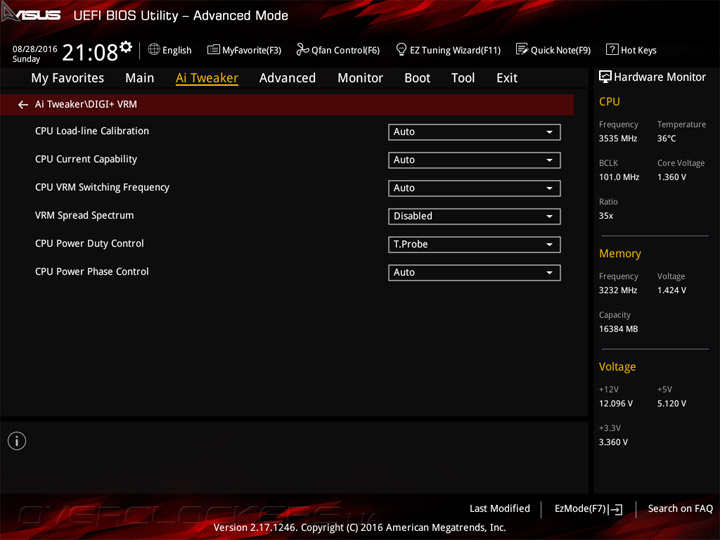Click BCLK value 101.0 MHz

(x=619, y=177)
